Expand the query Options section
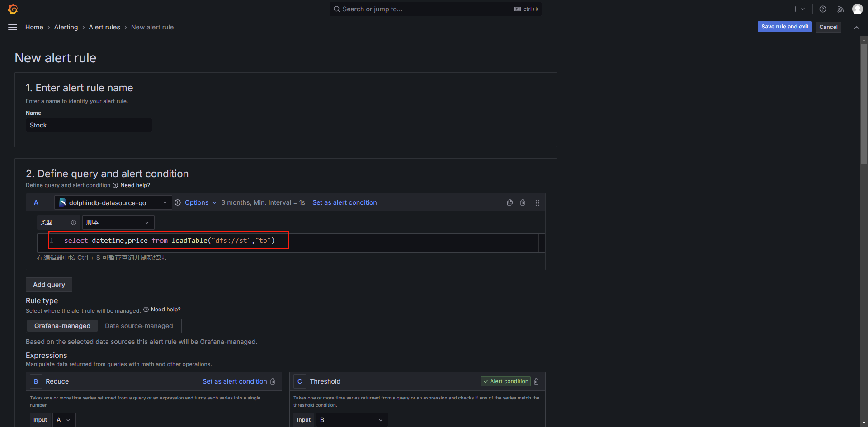The width and height of the screenshot is (868, 427). tap(197, 203)
